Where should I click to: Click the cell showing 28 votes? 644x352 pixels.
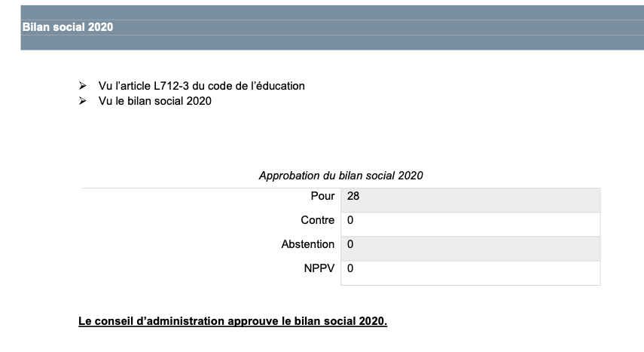[x=470, y=200]
